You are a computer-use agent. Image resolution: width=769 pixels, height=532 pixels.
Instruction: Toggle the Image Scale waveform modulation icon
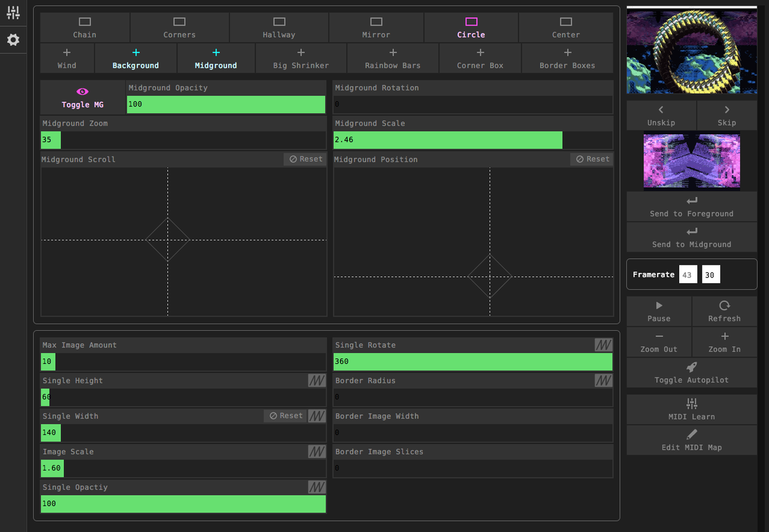[317, 452]
